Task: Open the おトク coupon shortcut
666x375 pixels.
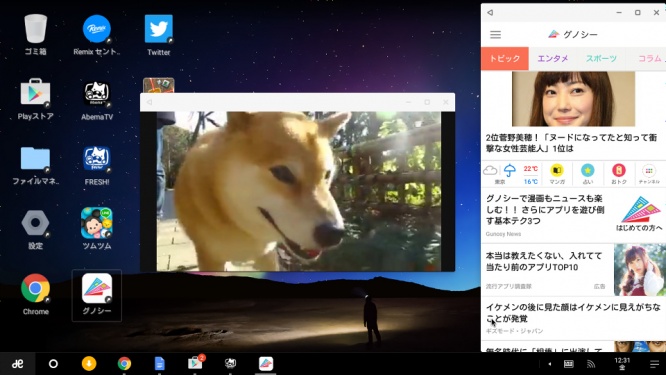Action: 618,174
